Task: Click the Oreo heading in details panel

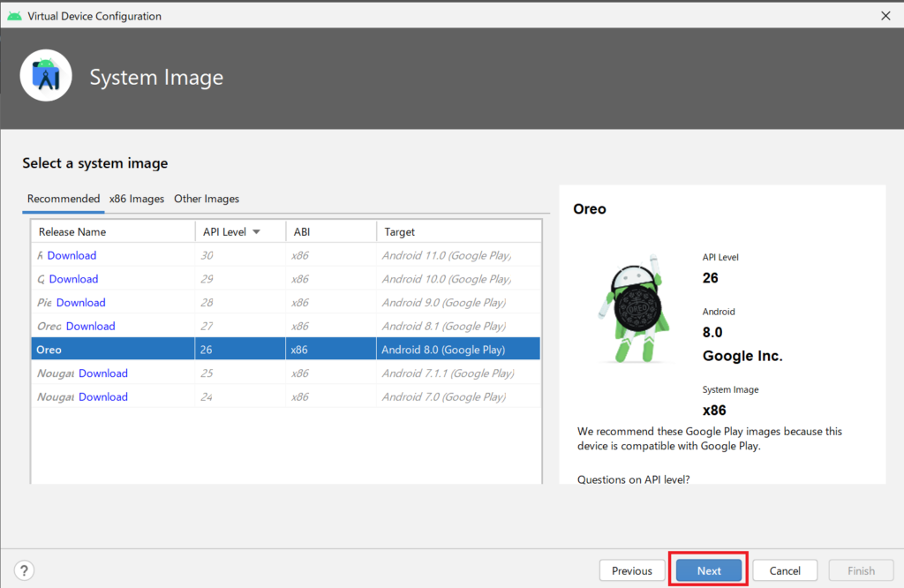Action: [589, 208]
